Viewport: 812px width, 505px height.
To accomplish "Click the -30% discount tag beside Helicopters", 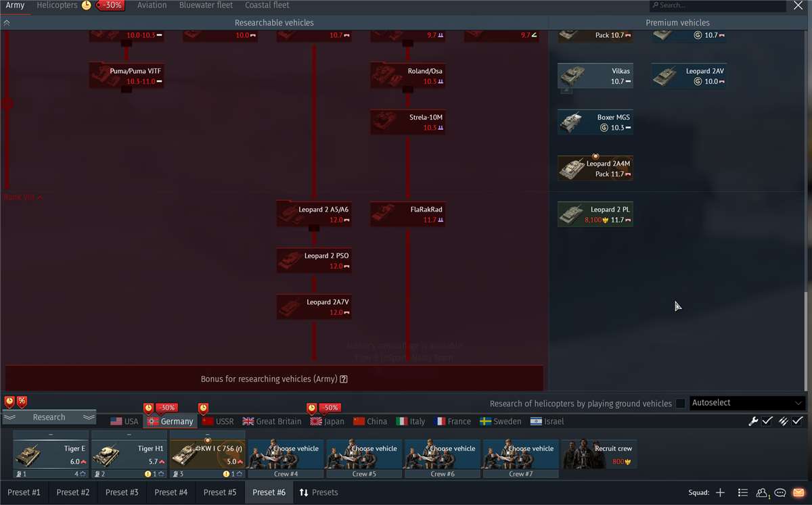I will (x=110, y=5).
